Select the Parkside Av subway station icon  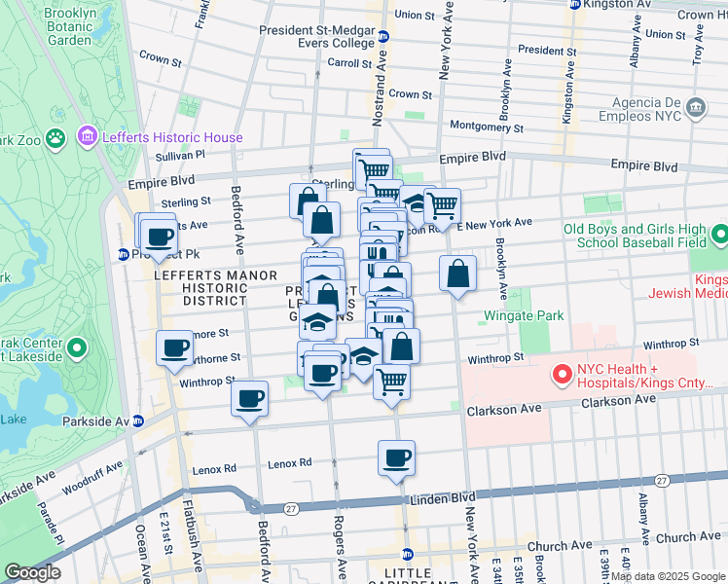click(138, 421)
